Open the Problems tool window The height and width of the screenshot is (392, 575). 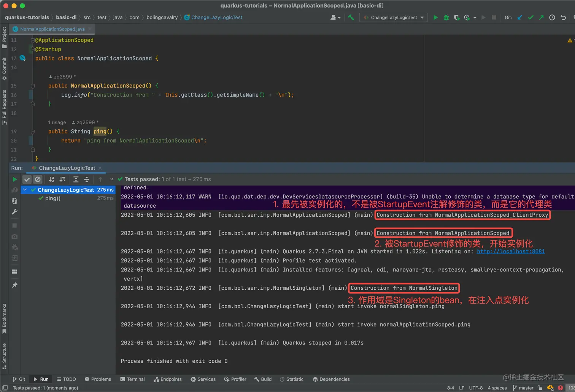[98, 379]
